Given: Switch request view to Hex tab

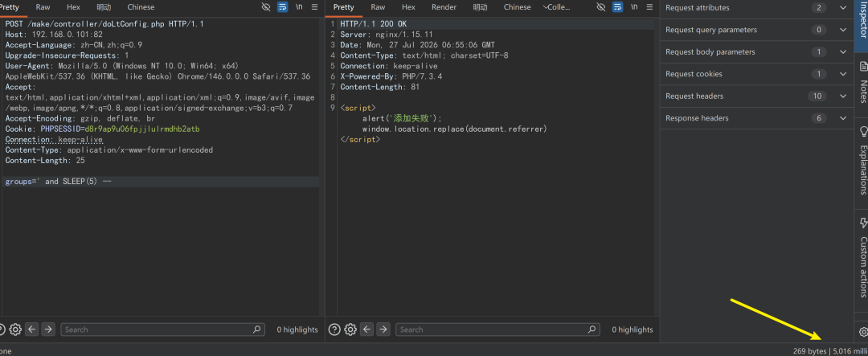Looking at the screenshot, I should 73,7.
